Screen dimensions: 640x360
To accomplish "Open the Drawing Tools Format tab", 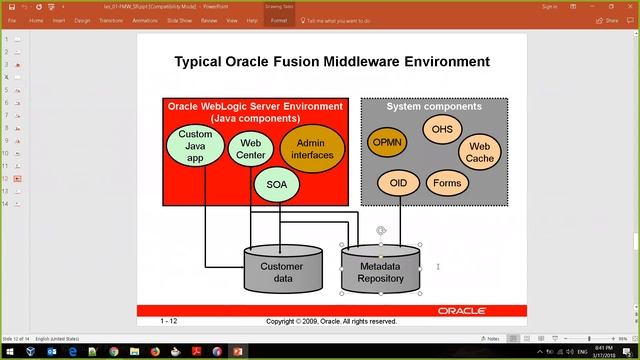I will click(x=279, y=20).
